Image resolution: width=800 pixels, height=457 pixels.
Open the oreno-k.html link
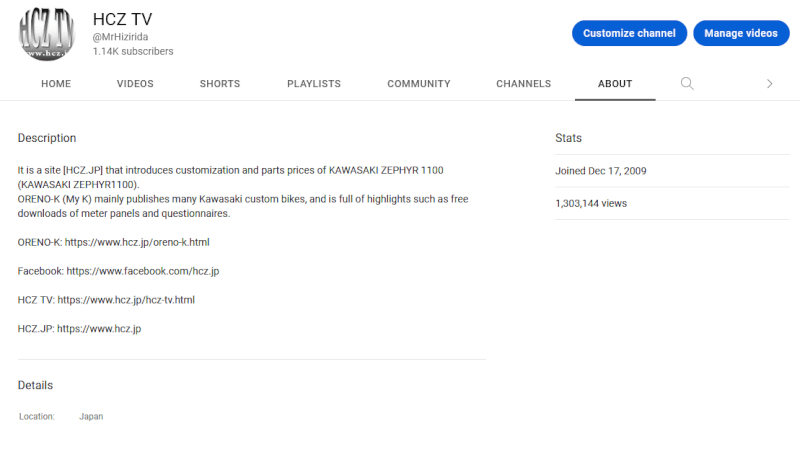[137, 242]
